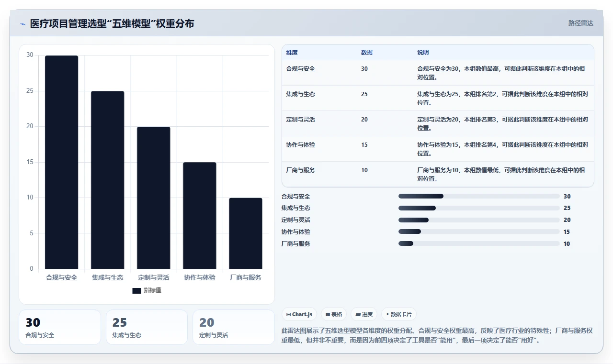Click the 定制与灵活 bar in chart

click(x=154, y=198)
